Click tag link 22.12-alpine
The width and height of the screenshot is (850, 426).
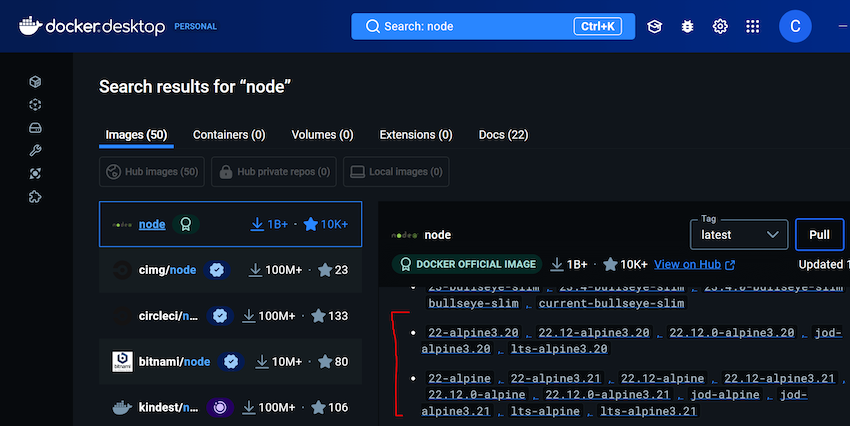click(x=662, y=378)
